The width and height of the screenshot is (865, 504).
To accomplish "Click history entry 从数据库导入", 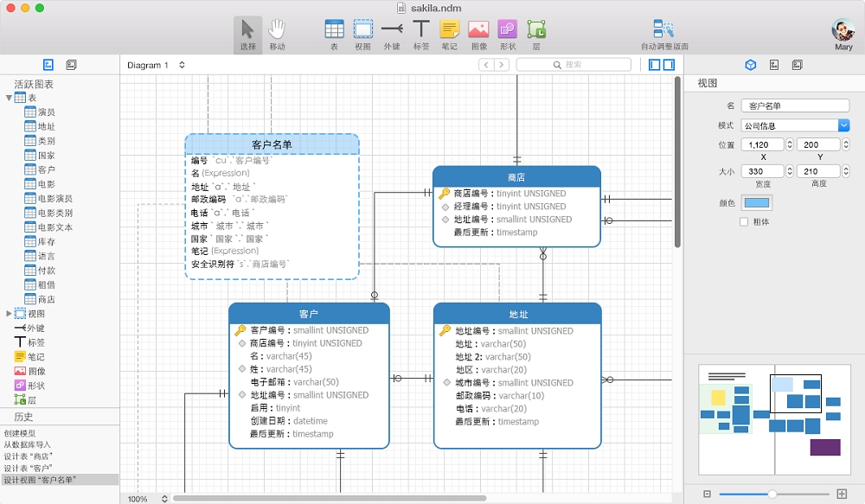I will coord(27,444).
